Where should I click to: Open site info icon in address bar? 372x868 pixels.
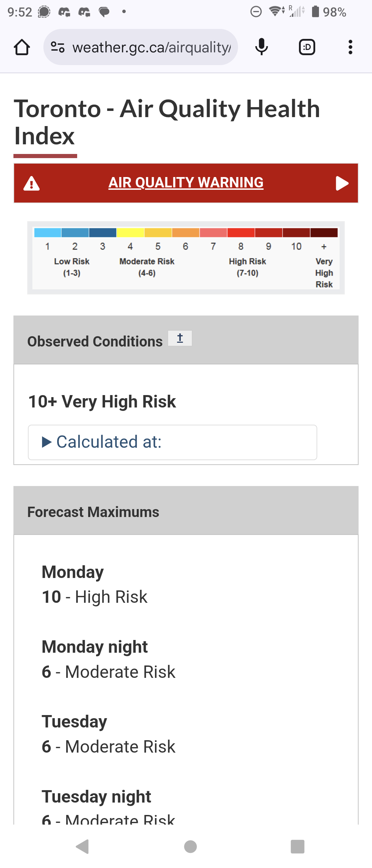click(58, 47)
